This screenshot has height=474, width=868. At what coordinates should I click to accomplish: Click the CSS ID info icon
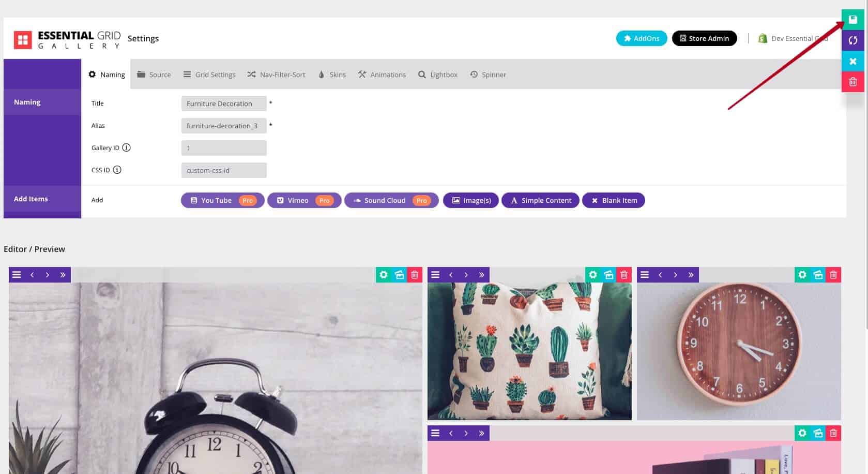pyautogui.click(x=117, y=170)
